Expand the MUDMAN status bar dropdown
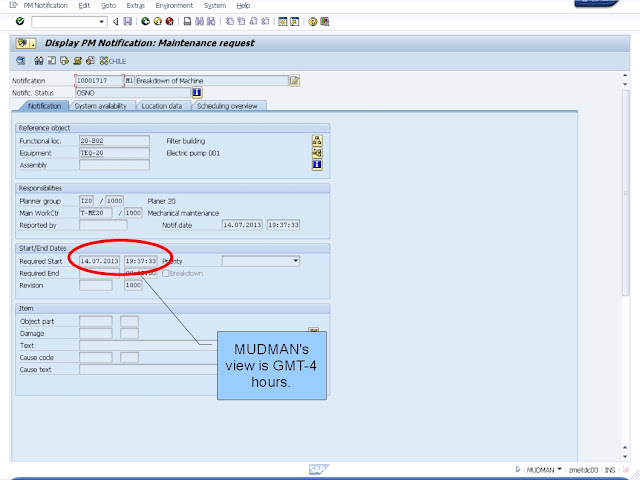This screenshot has width=640, height=480. click(559, 469)
